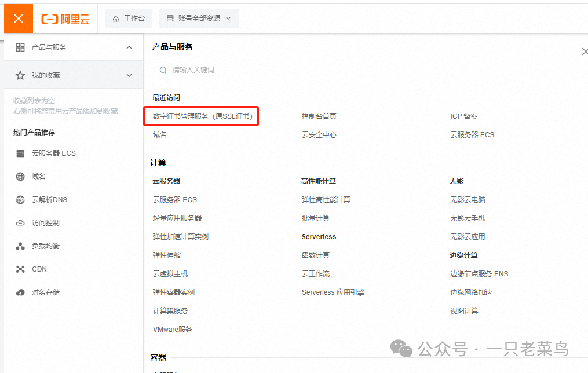Open 控制台首页 under recent visits
This screenshot has height=373, width=588.
(x=319, y=116)
